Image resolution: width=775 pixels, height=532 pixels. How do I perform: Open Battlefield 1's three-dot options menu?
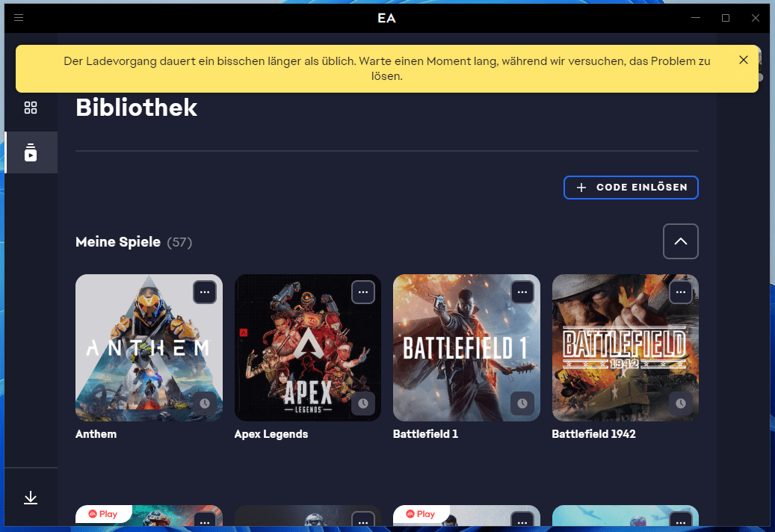[522, 292]
